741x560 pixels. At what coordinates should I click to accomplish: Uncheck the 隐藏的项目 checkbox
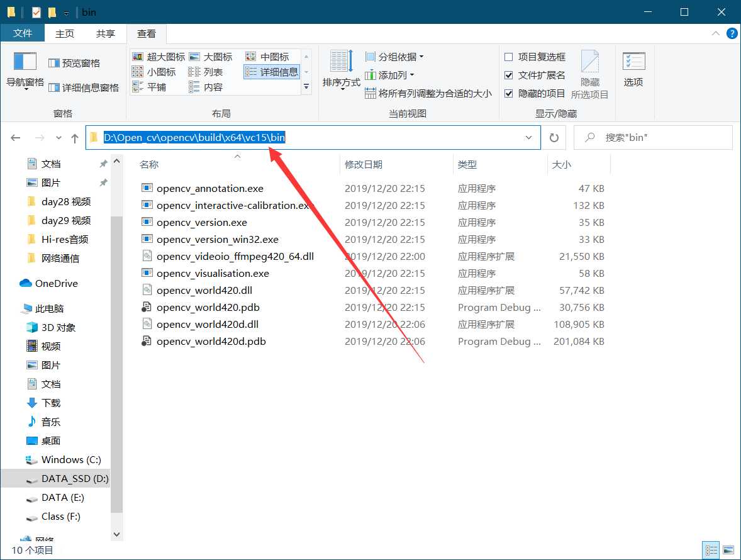tap(508, 94)
